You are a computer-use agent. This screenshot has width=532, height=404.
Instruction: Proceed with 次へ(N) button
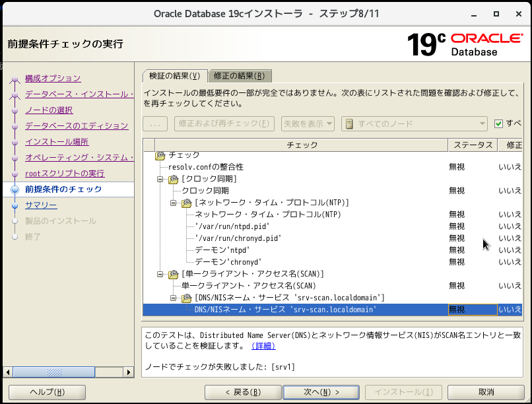click(x=321, y=392)
